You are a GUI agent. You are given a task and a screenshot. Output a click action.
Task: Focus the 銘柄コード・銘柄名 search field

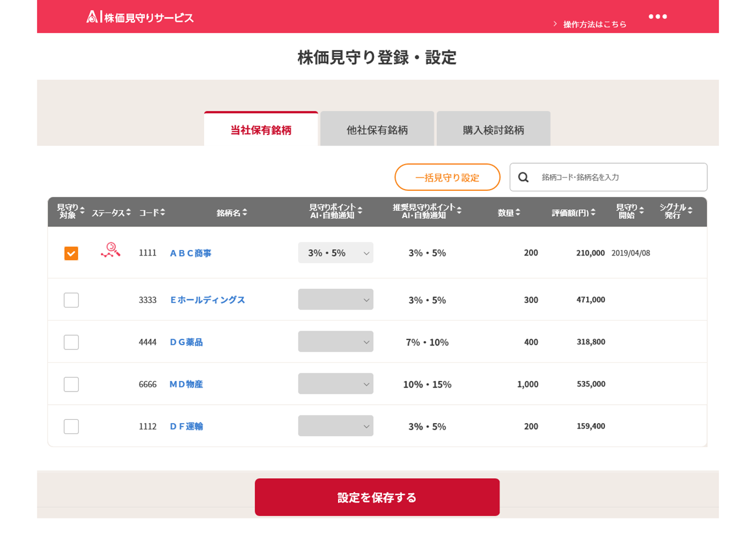pyautogui.click(x=608, y=177)
